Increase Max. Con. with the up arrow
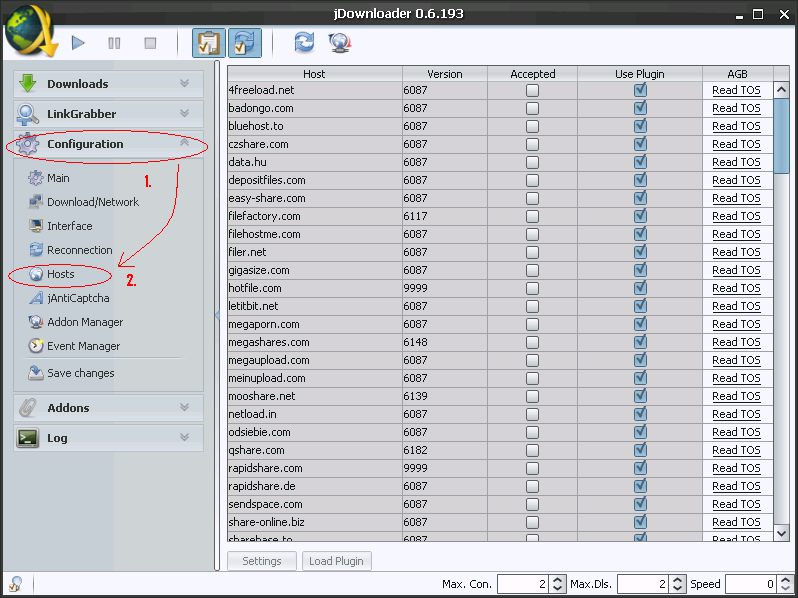Viewport: 798px width, 598px height. pos(557,580)
